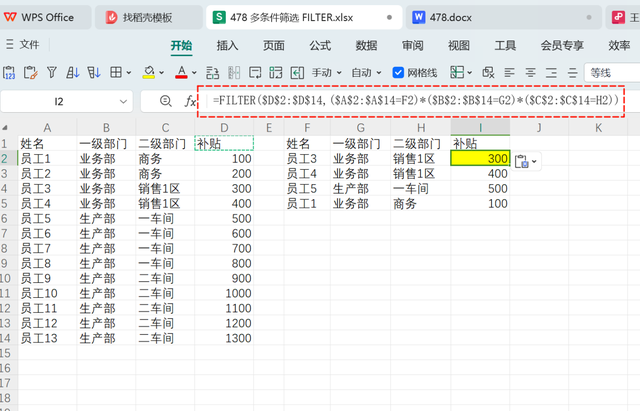Click the green convert table icon
The width and height of the screenshot is (640, 411).
[x=276, y=73]
